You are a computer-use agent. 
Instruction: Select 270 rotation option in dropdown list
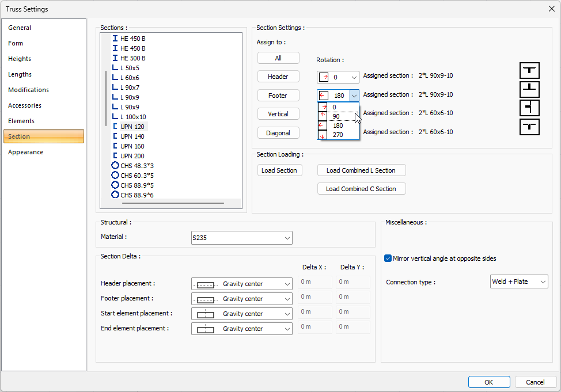338,135
